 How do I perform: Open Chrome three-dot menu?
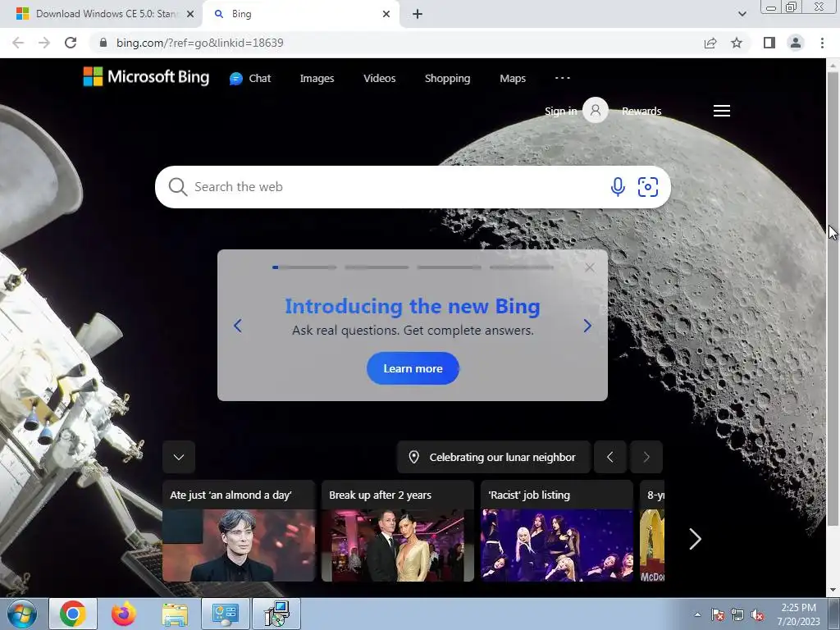[822, 43]
